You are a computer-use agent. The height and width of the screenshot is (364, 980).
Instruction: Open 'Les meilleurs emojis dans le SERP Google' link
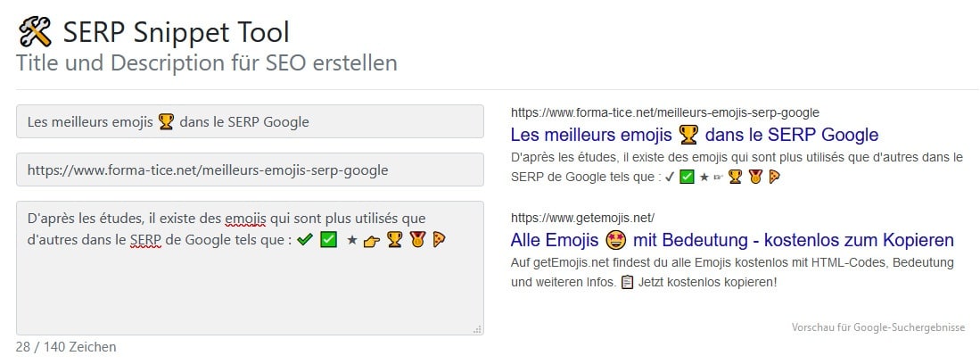coord(695,135)
